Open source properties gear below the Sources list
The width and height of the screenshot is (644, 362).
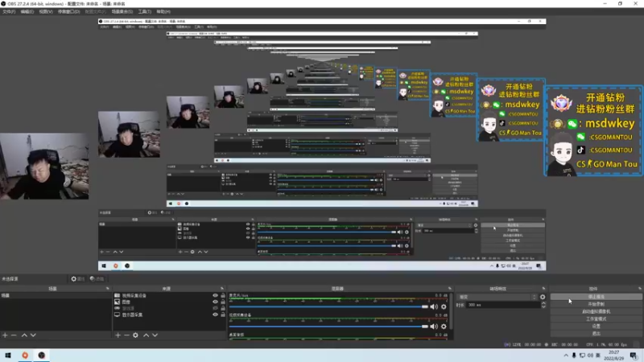[x=135, y=335]
